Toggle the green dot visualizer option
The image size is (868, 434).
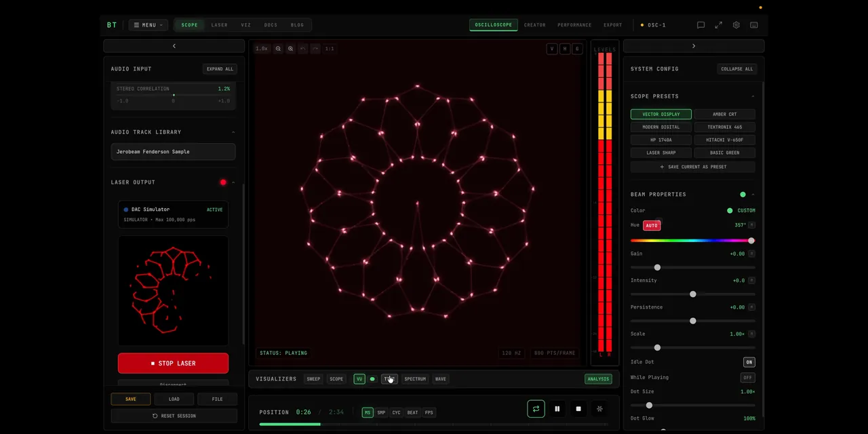(x=372, y=379)
